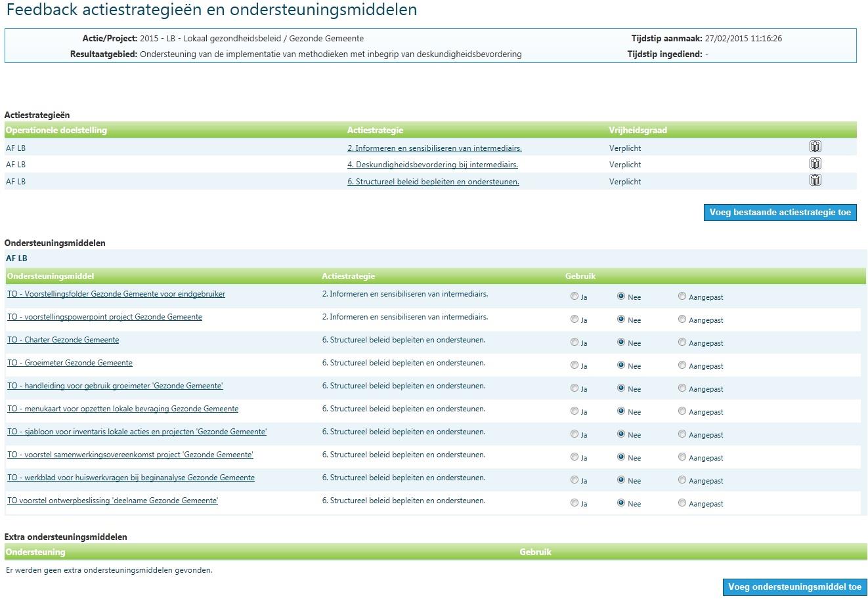Screen dimensions: 868x599
Task: Select 'Ja' for voorstel samenwerkingsovereenkomst
Action: (x=575, y=457)
